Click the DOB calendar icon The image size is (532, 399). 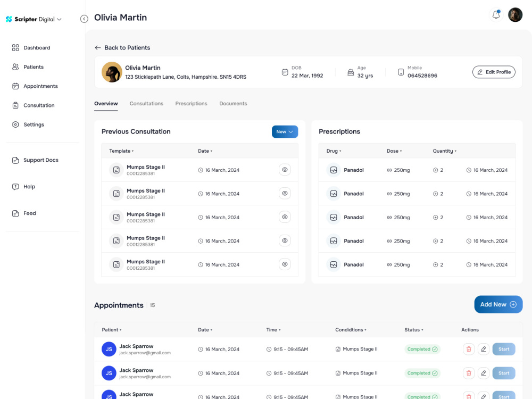pos(285,72)
